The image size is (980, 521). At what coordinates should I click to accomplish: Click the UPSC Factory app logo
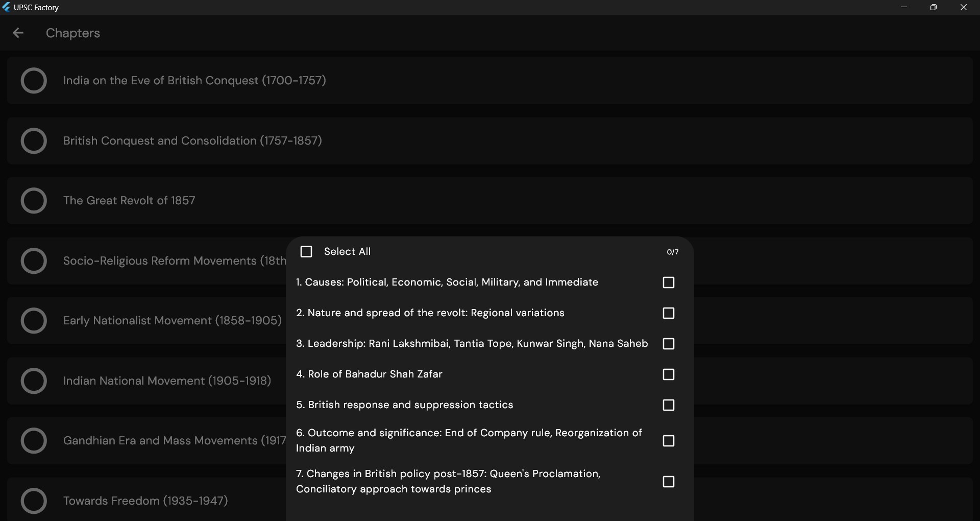[6, 7]
